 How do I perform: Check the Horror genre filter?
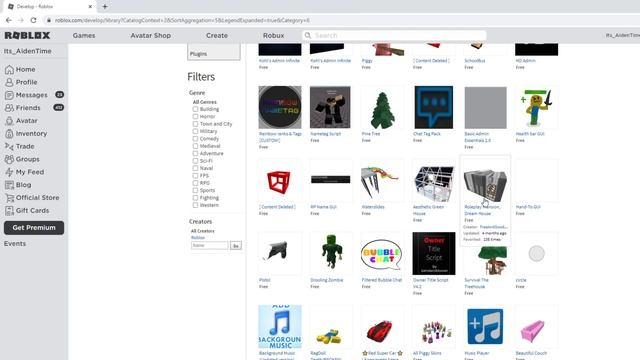[195, 116]
